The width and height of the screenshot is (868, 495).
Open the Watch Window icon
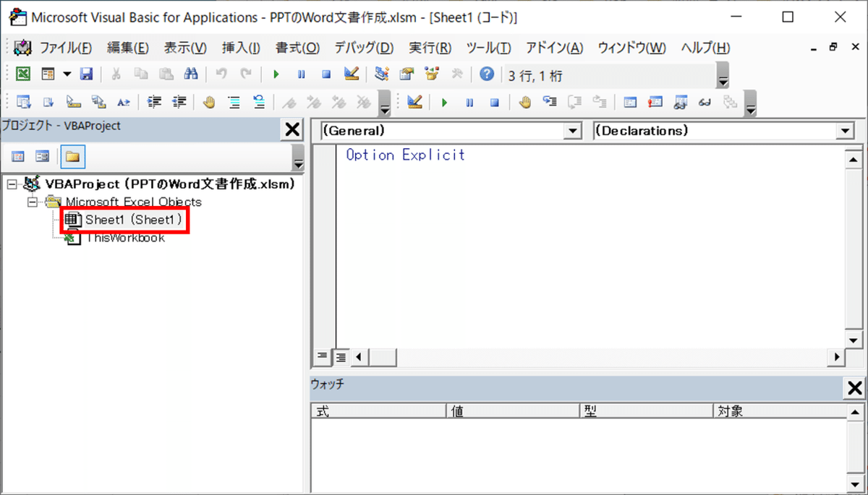[x=680, y=103]
